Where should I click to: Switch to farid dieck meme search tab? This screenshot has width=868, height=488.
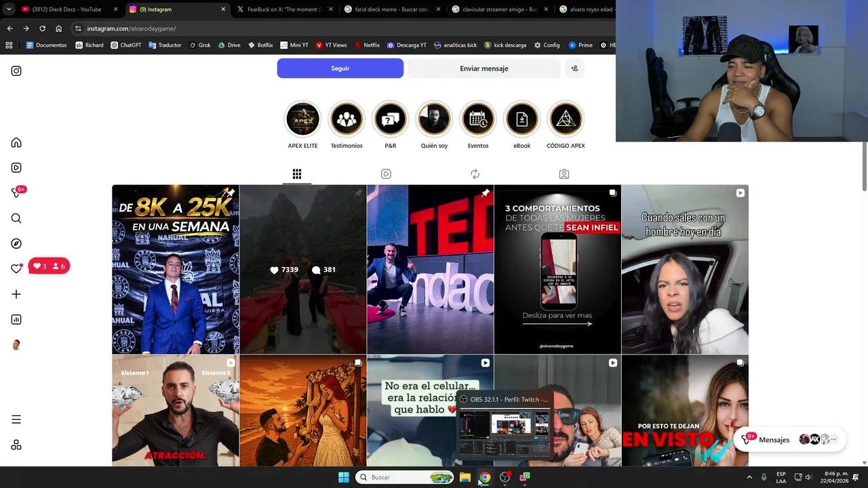point(392,9)
